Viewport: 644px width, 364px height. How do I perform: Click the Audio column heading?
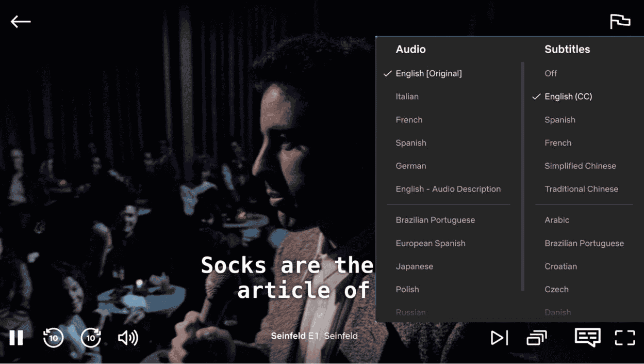410,49
